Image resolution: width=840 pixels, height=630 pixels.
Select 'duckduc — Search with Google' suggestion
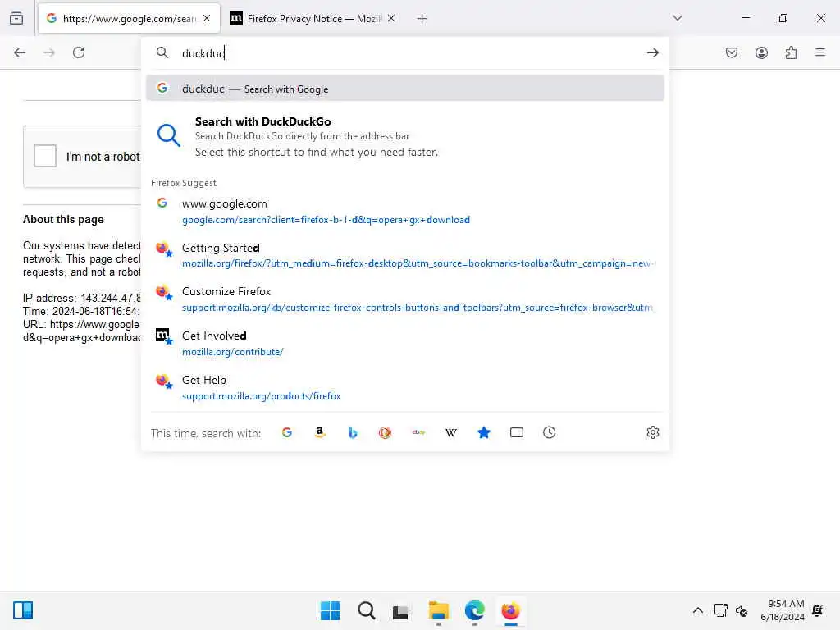pos(405,89)
